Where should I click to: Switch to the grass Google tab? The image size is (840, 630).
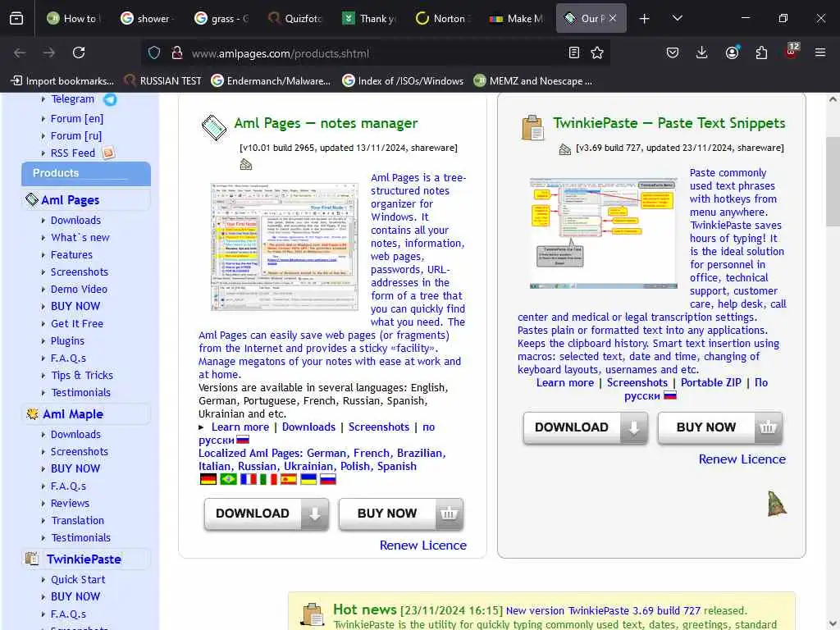pyautogui.click(x=221, y=18)
